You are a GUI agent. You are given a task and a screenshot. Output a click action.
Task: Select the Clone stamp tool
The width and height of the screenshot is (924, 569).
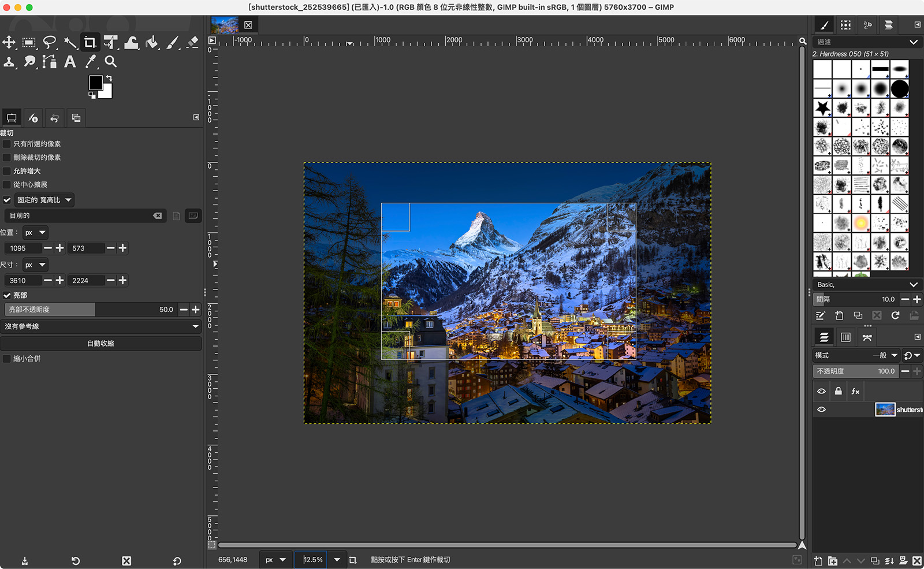[x=9, y=62]
